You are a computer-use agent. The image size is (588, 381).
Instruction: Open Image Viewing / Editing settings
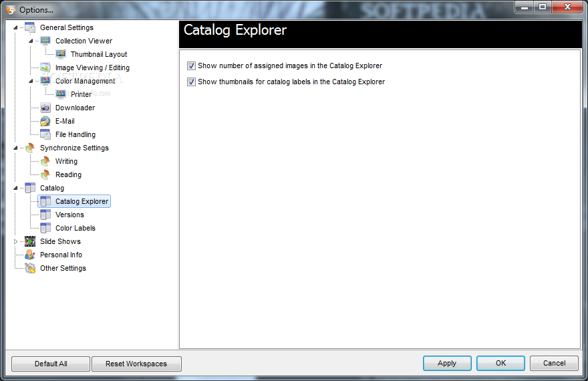tap(92, 68)
